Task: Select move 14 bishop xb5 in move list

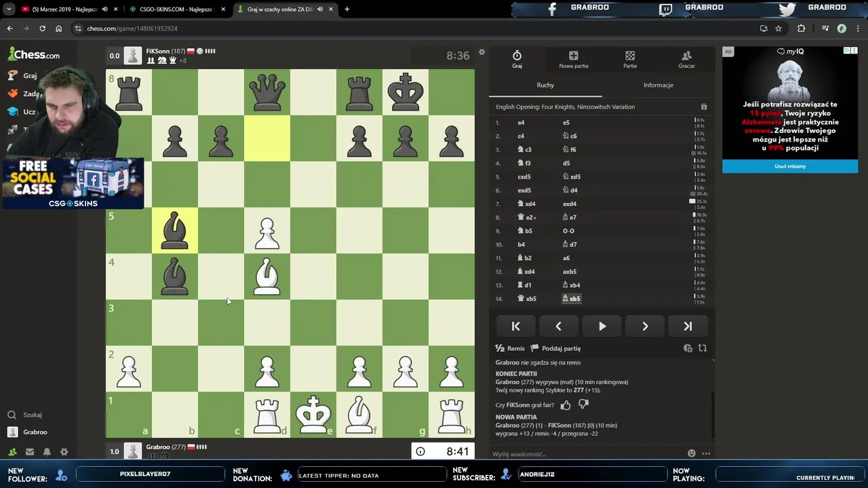Action: 571,298
